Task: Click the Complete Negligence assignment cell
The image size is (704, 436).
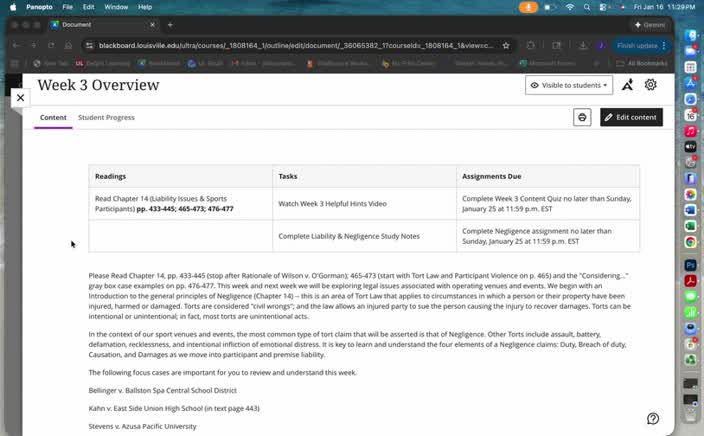Action: [x=548, y=236]
